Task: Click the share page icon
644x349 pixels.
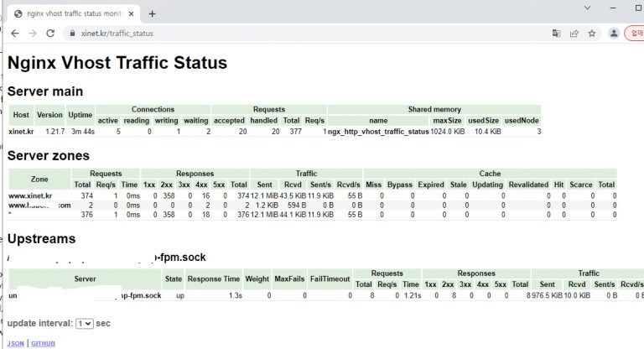Action: (574, 34)
